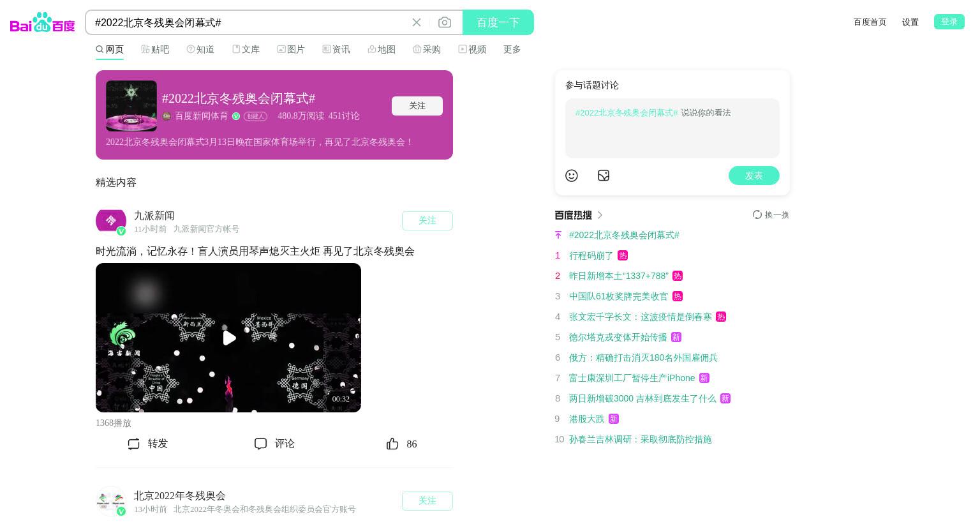
Task: Open 设置 settings menu
Action: (x=910, y=22)
